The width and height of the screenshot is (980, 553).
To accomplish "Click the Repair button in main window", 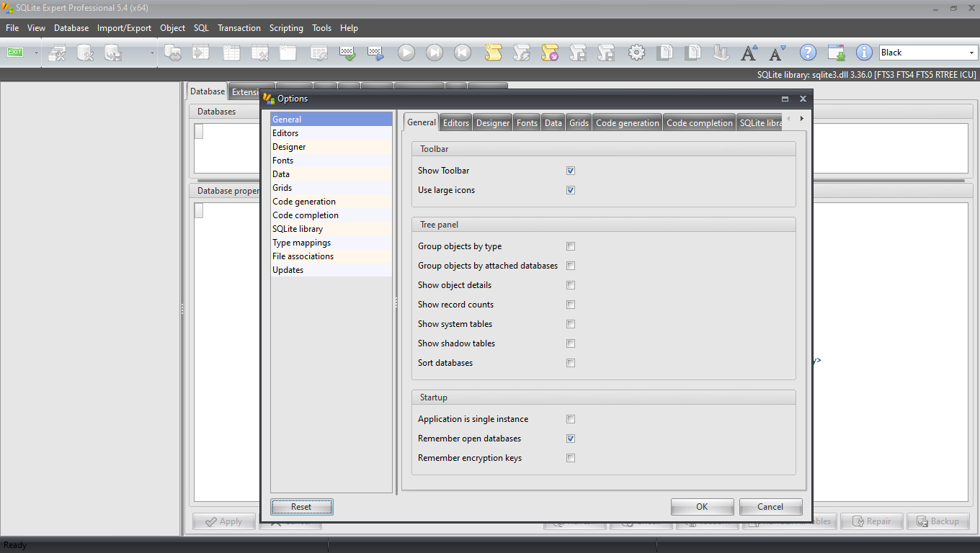I will pos(872,521).
